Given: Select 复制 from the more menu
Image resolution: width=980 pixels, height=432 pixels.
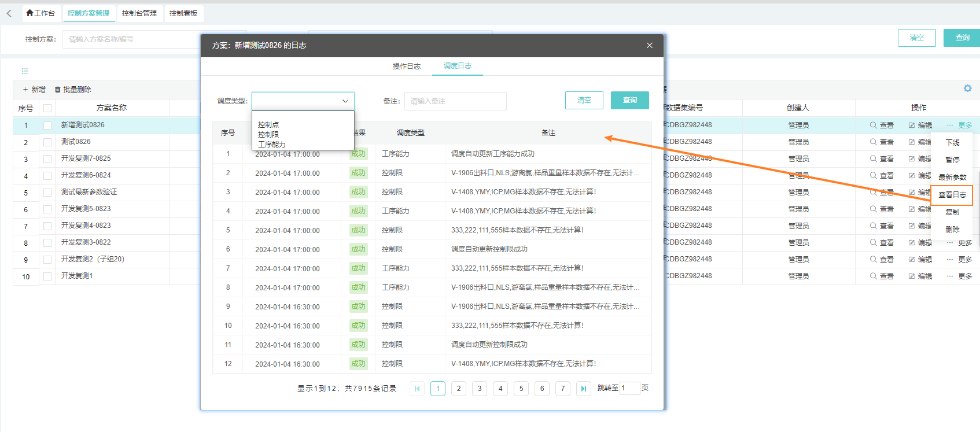Looking at the screenshot, I should point(952,212).
